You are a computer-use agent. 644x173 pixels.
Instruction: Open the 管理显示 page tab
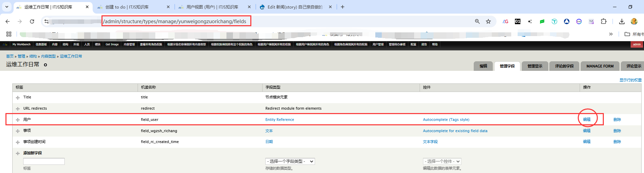click(x=535, y=66)
